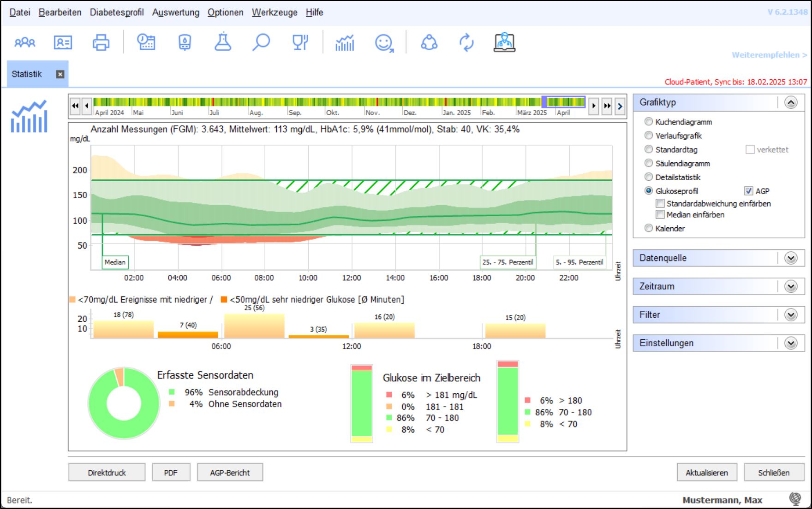The image size is (812, 509).
Task: Collapse the Grafiktyp panel
Action: (x=791, y=102)
